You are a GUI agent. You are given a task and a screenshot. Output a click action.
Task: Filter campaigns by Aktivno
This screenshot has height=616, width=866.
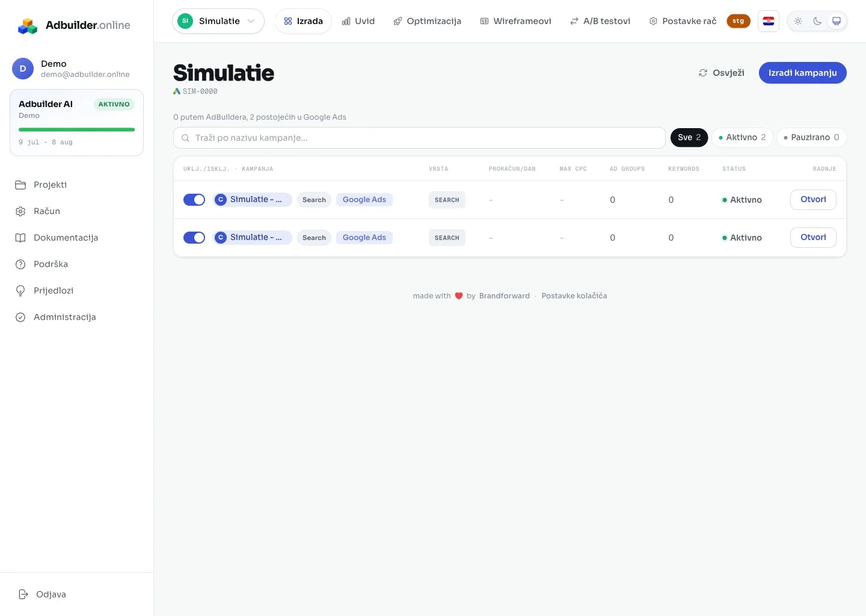743,138
